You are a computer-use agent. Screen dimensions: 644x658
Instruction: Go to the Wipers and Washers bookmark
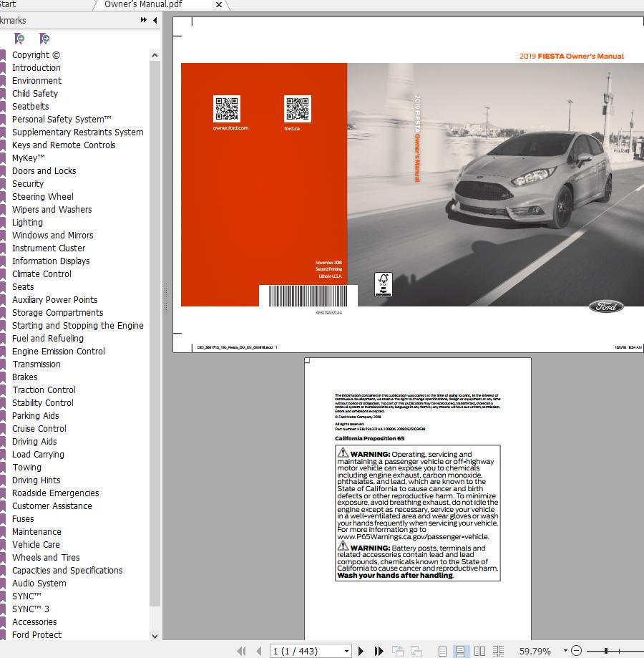[x=52, y=209]
